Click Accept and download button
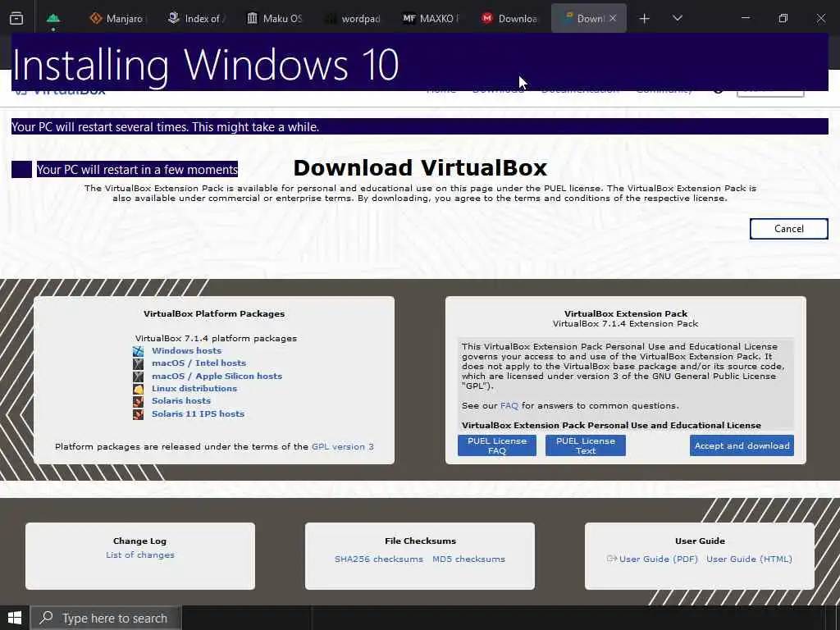This screenshot has width=840, height=630. pyautogui.click(x=742, y=445)
